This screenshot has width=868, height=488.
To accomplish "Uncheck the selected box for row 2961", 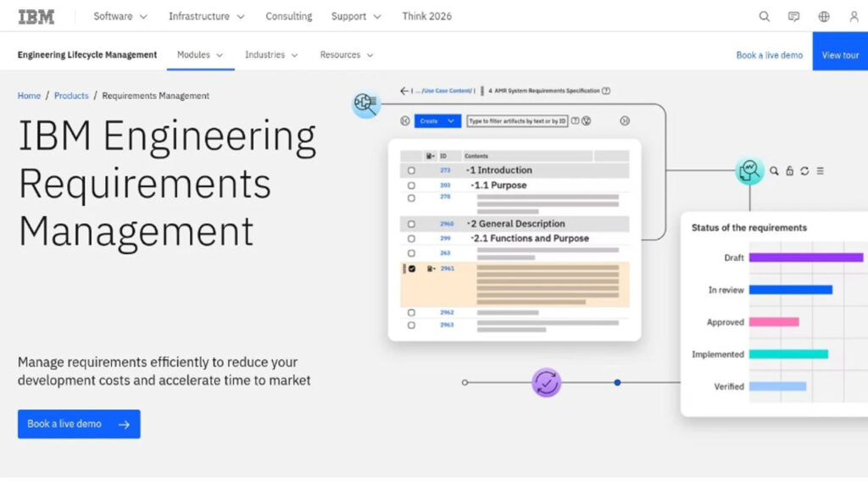I will click(412, 269).
